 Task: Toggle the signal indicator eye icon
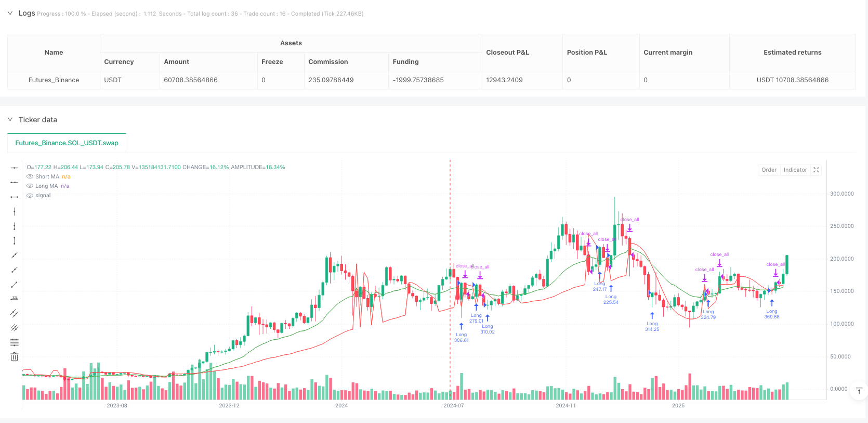pyautogui.click(x=30, y=196)
